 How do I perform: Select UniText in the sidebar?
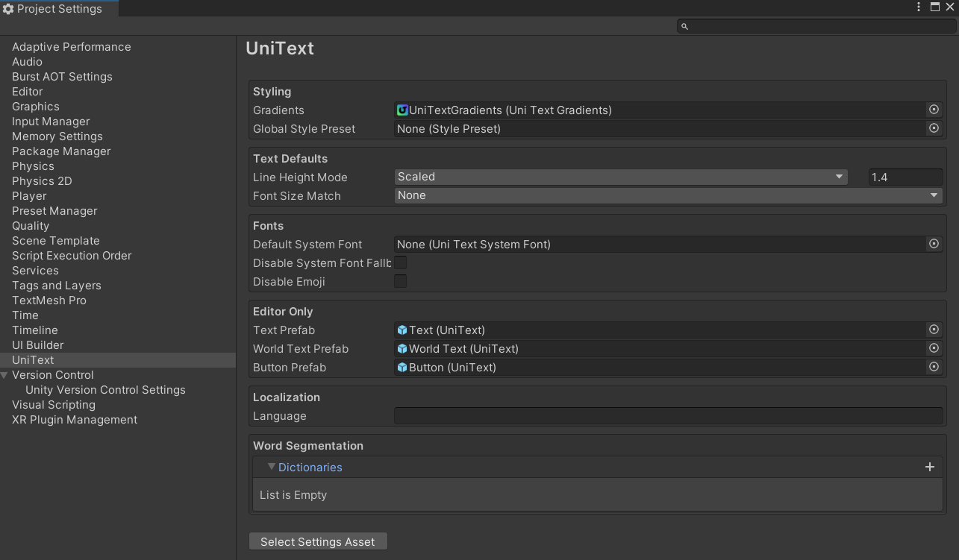tap(118, 360)
